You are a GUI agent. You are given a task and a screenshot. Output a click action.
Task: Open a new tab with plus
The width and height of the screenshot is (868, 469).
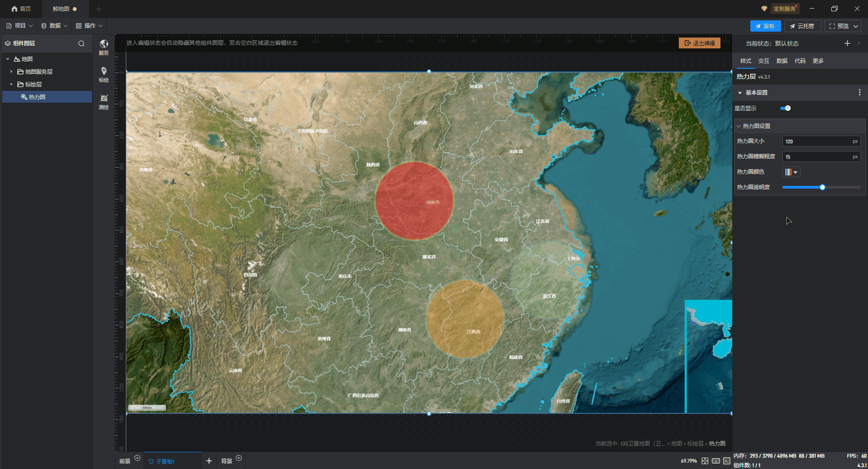99,9
